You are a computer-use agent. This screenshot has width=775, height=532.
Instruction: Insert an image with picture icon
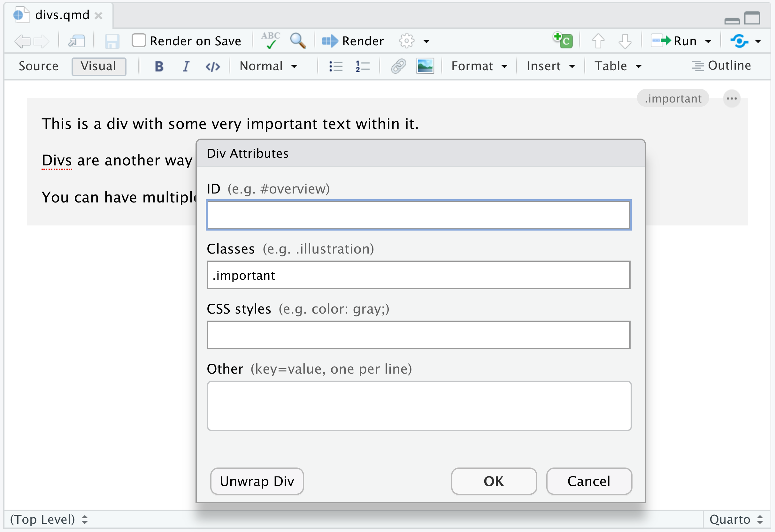425,66
